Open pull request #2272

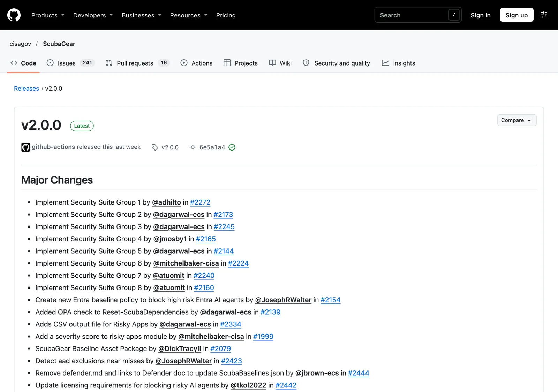point(200,202)
